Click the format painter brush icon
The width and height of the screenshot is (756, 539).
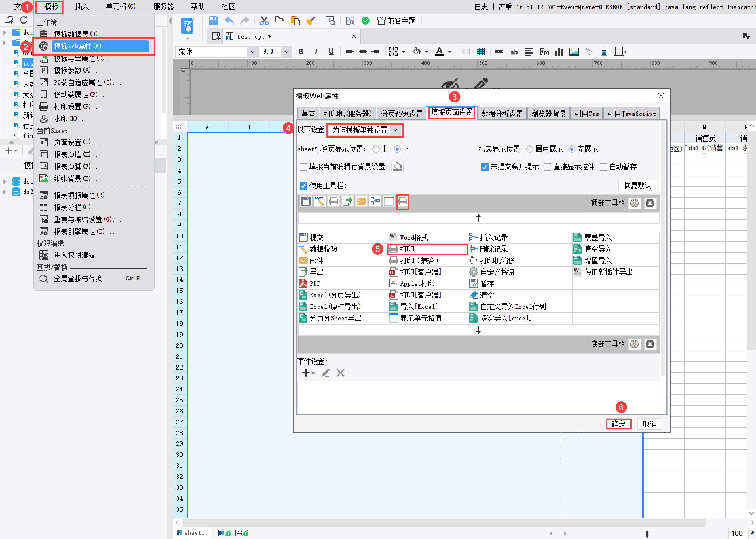310,21
